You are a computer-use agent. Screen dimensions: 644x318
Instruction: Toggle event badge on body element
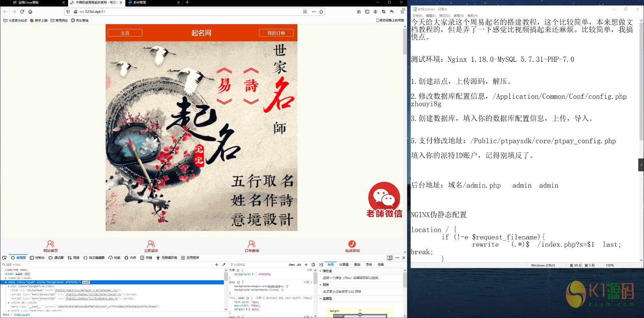click(86, 282)
